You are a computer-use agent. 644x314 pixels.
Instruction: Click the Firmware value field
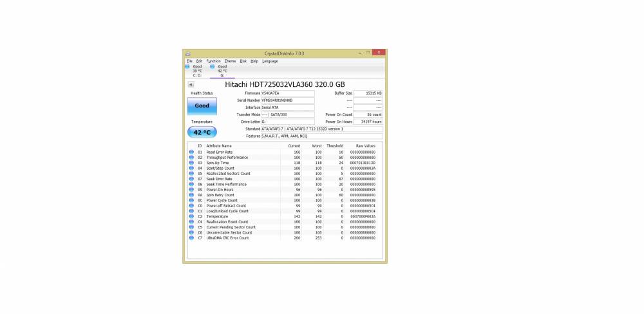tap(288, 93)
